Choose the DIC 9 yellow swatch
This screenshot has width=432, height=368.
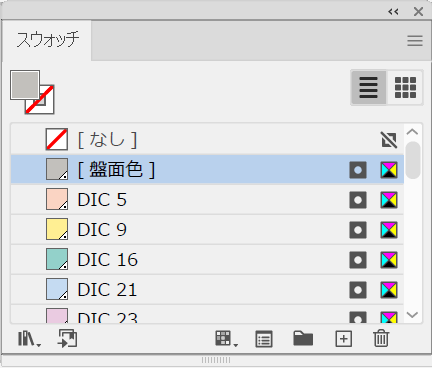pos(207,229)
